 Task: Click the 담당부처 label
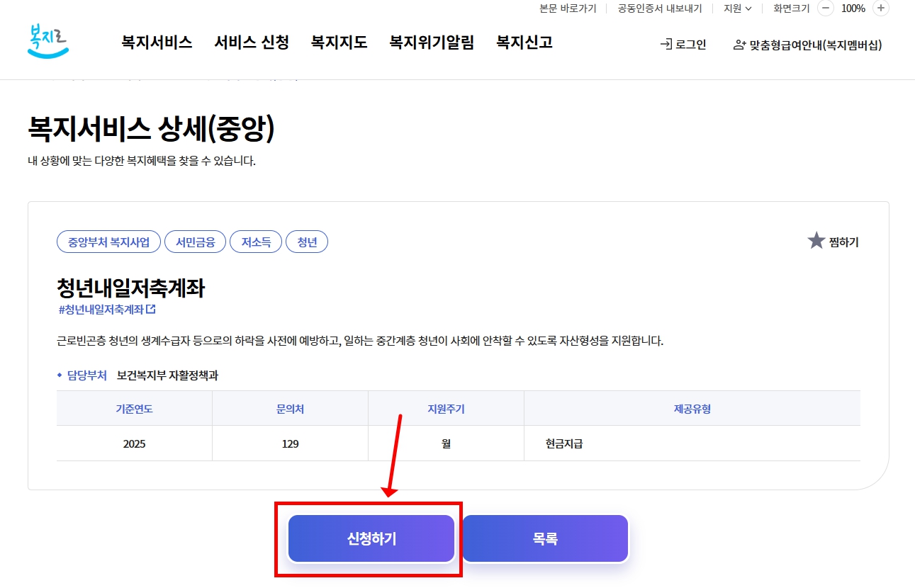86,375
